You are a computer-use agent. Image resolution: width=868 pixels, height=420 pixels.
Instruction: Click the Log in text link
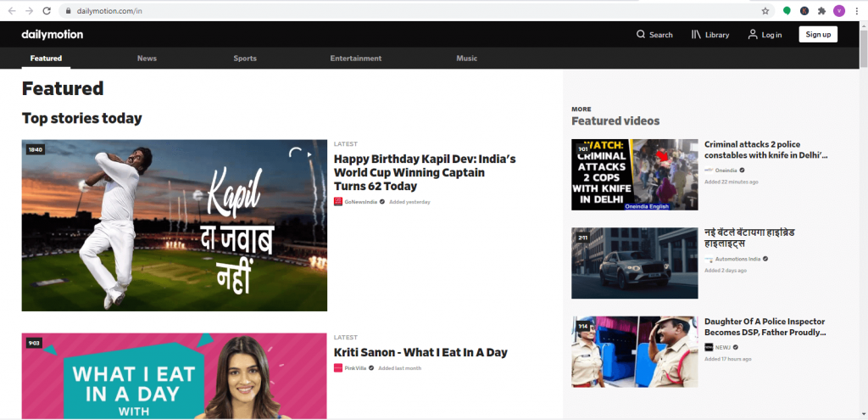tap(771, 35)
